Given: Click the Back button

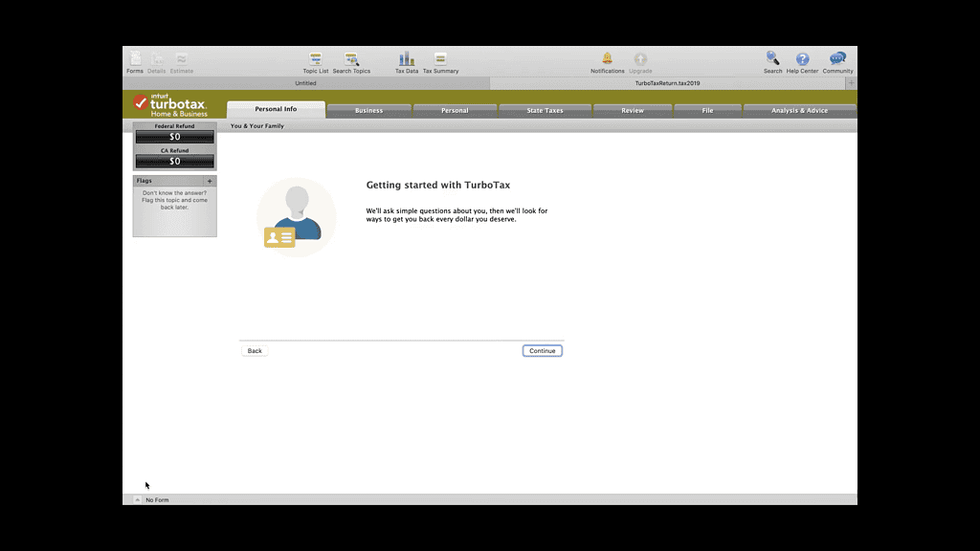Looking at the screenshot, I should pos(255,351).
